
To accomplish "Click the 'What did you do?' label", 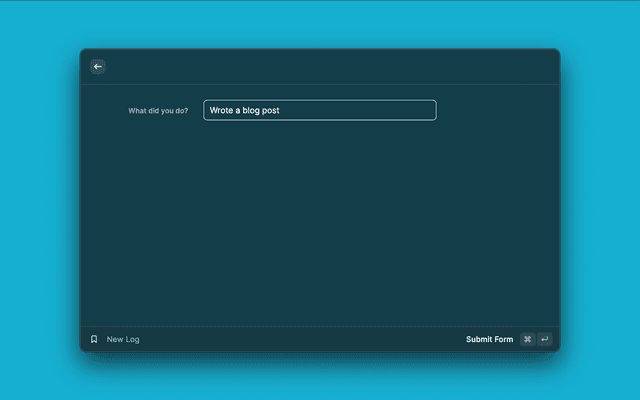I will pos(158,111).
